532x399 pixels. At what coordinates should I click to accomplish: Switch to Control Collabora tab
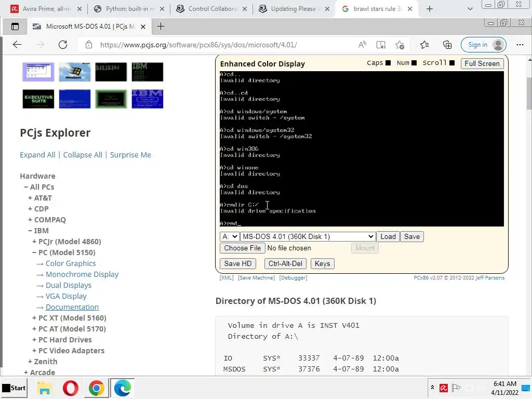(x=212, y=9)
